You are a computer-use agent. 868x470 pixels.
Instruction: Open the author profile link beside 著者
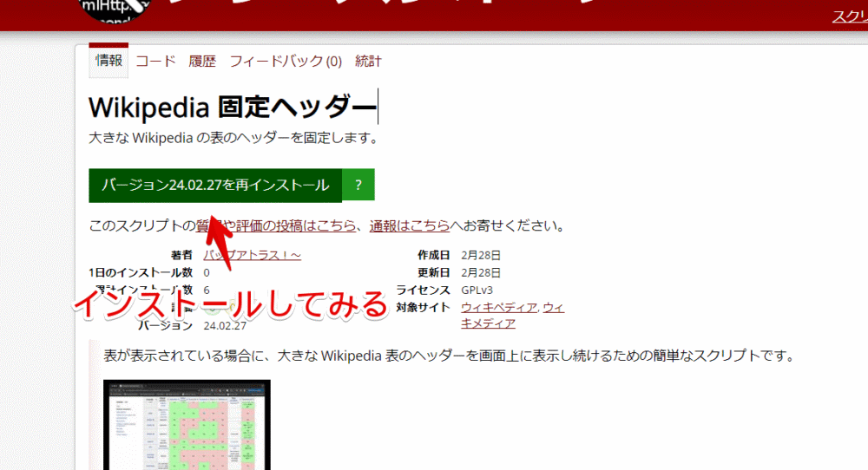[252, 255]
